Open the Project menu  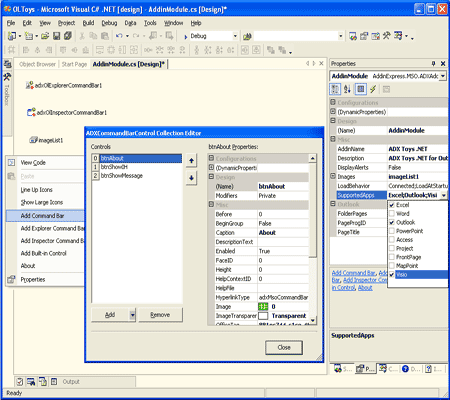pyautogui.click(x=66, y=23)
